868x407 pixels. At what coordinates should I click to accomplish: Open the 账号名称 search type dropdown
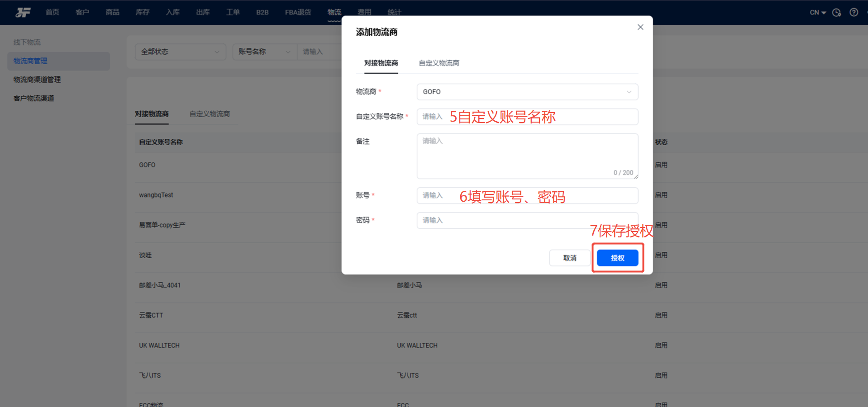click(265, 52)
